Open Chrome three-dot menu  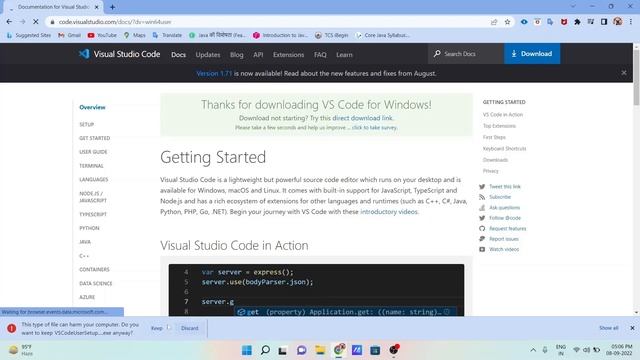[631, 22]
